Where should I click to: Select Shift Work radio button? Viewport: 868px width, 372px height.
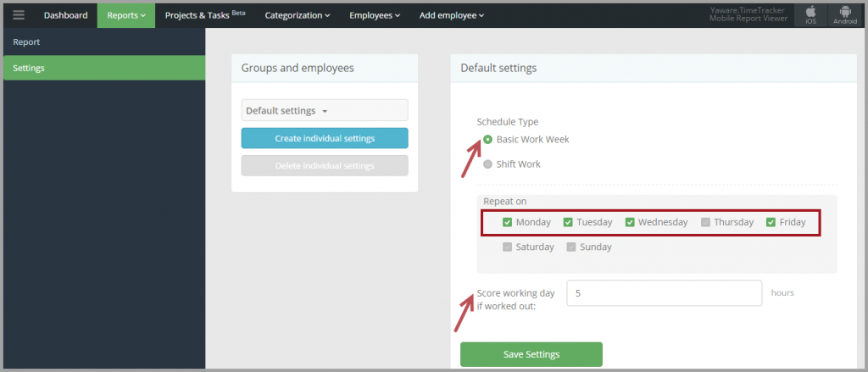pos(487,164)
